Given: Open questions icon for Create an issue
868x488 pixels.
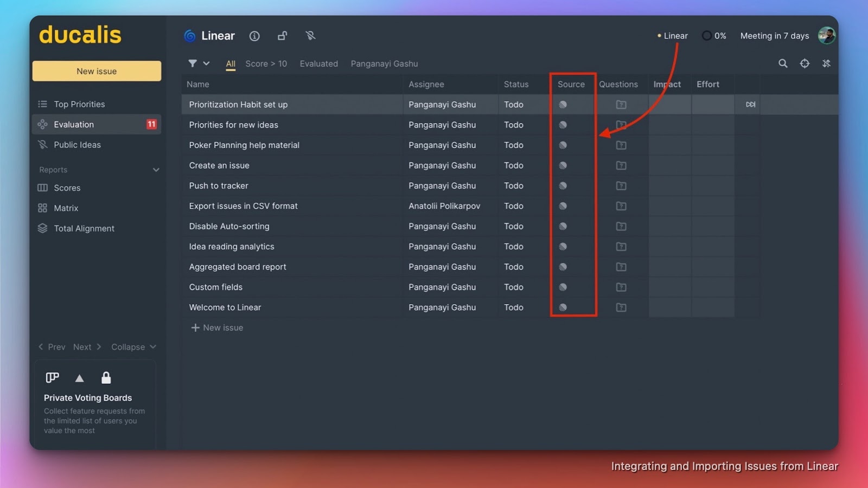Looking at the screenshot, I should click(x=621, y=165).
